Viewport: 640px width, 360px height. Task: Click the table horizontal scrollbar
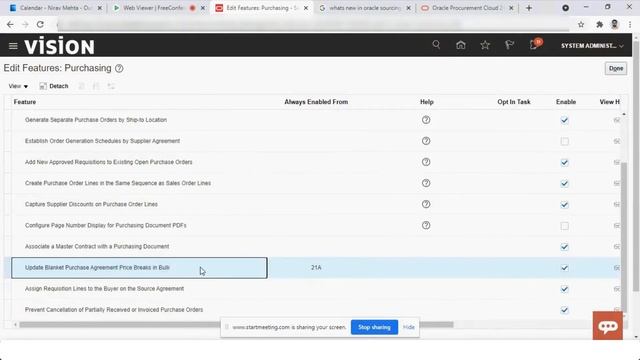(236, 324)
